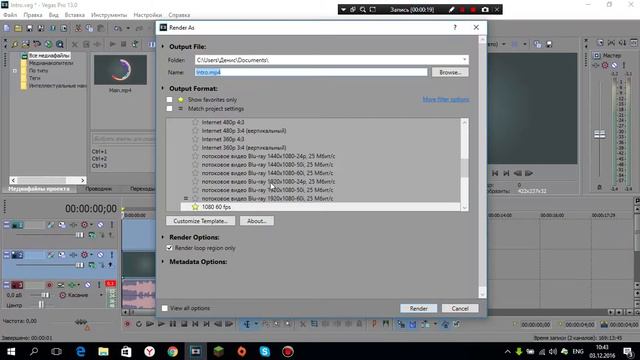Click the screen recorder camera icon
This screenshot has width=640, height=360.
tap(485, 9)
